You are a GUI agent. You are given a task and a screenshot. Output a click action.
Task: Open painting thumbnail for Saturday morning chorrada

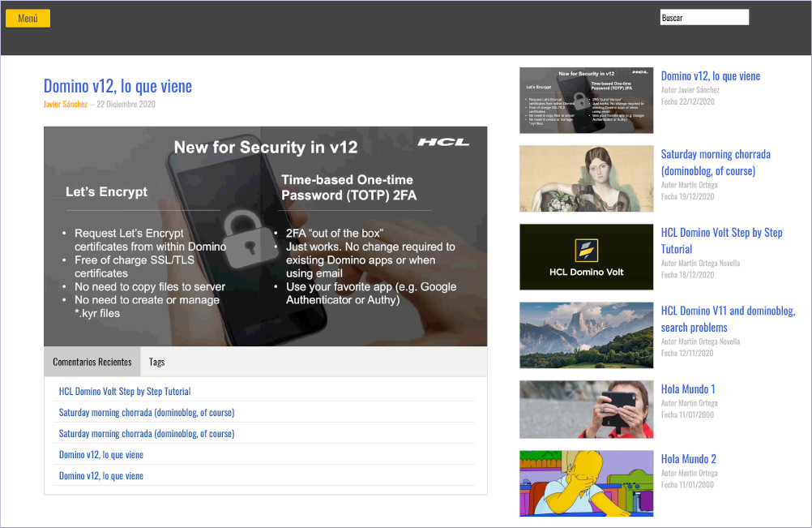(x=586, y=178)
